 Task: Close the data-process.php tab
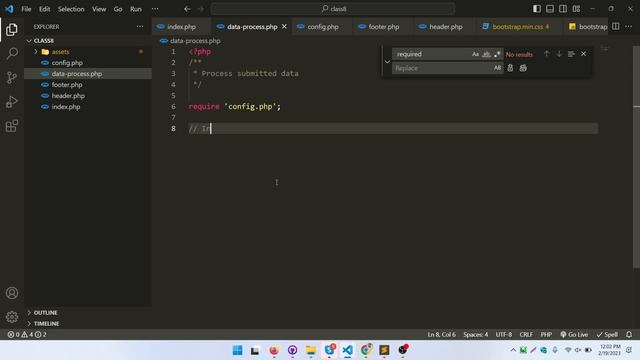284,27
